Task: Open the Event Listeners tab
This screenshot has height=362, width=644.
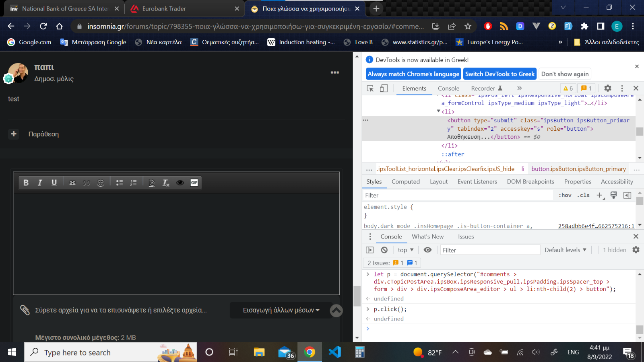Action: 477,182
